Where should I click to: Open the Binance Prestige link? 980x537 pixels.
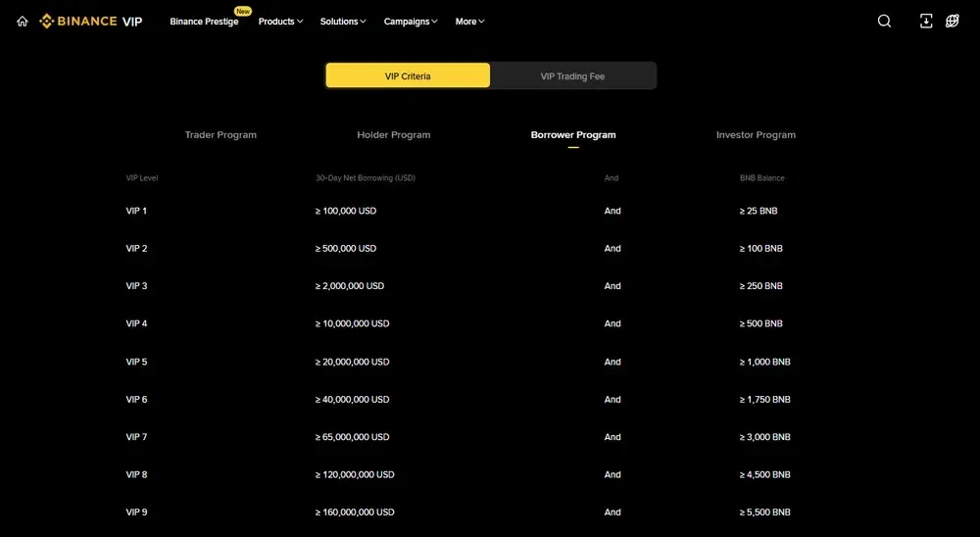[204, 22]
